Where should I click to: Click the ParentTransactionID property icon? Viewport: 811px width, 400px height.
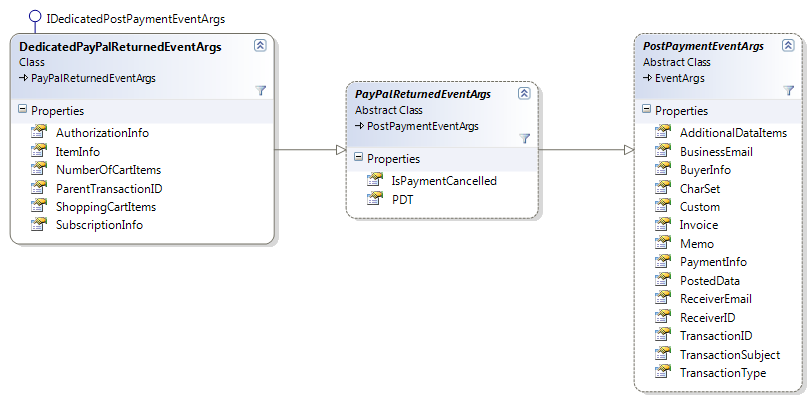[39, 188]
